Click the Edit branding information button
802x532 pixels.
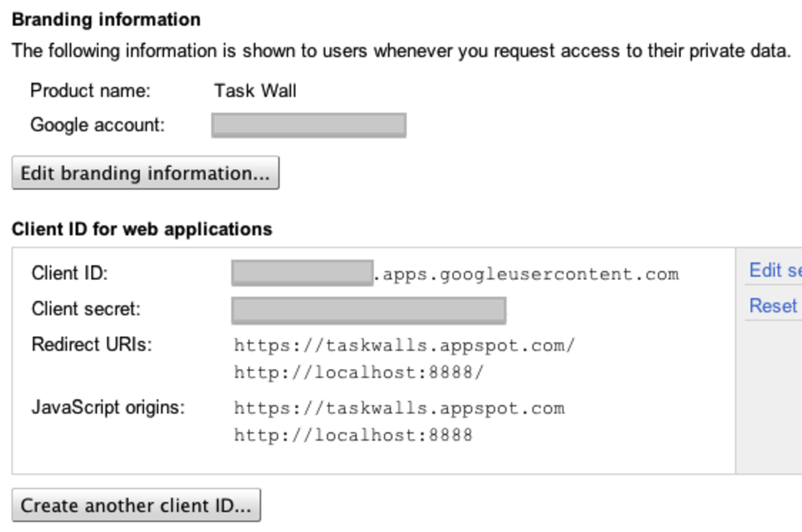(x=145, y=173)
